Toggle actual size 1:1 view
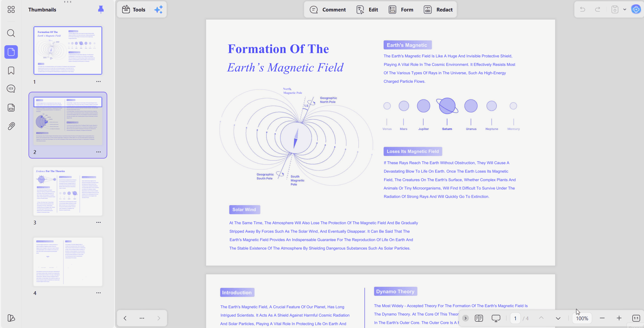The height and width of the screenshot is (328, 644). 636,318
